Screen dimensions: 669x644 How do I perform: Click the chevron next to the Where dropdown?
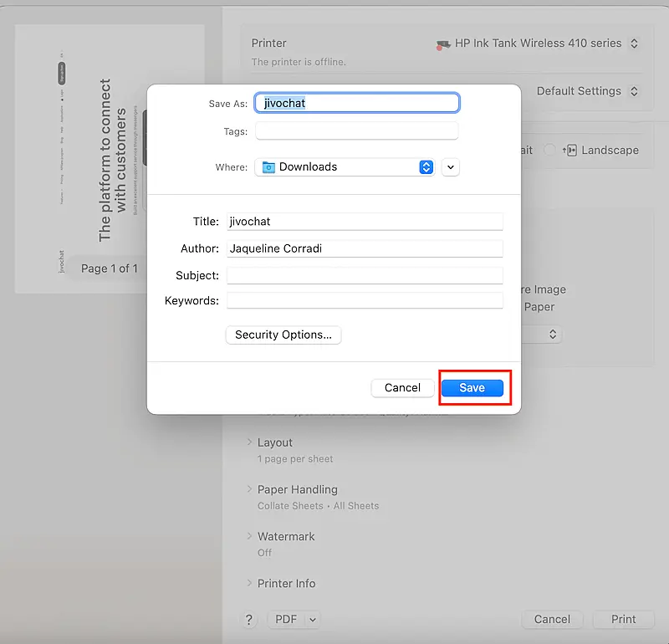point(450,167)
